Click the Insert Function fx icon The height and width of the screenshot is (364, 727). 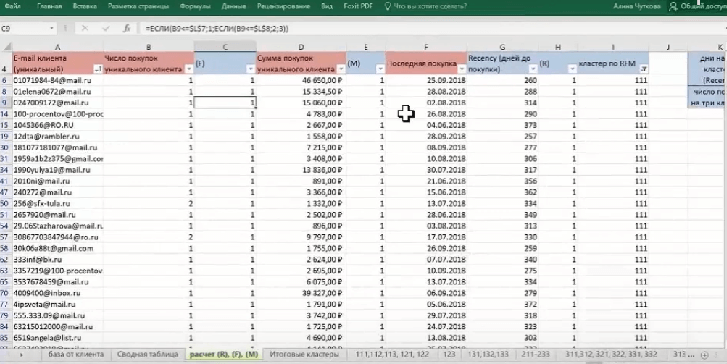click(x=127, y=28)
